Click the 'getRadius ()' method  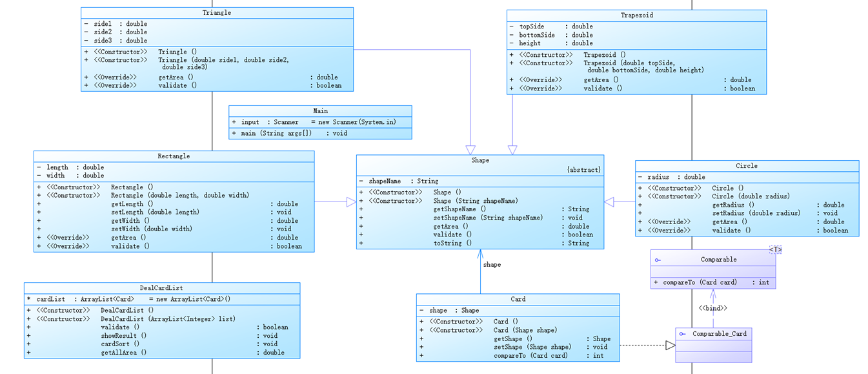tap(742, 205)
